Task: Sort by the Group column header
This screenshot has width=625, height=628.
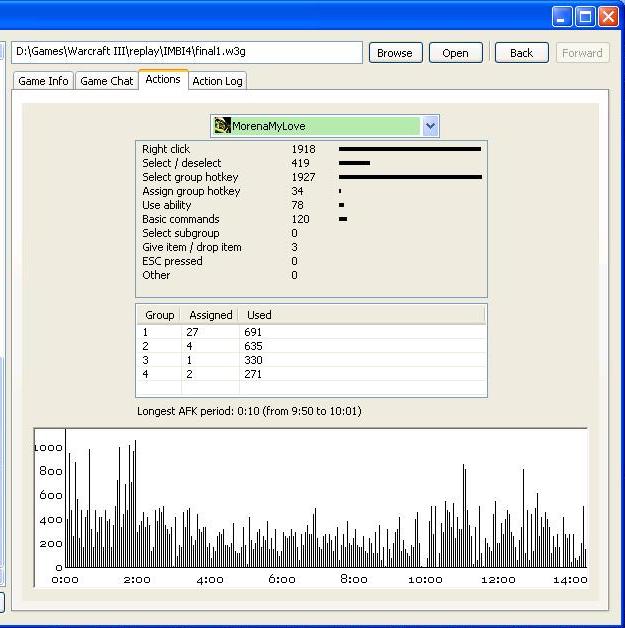Action: (159, 315)
